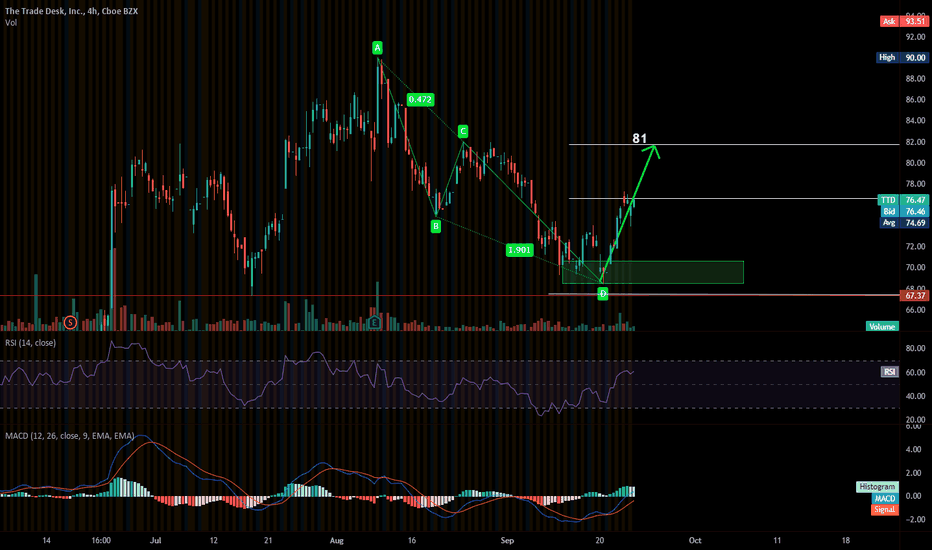This screenshot has width=932, height=550.
Task: Click the 81 target price text
Action: pyautogui.click(x=640, y=138)
